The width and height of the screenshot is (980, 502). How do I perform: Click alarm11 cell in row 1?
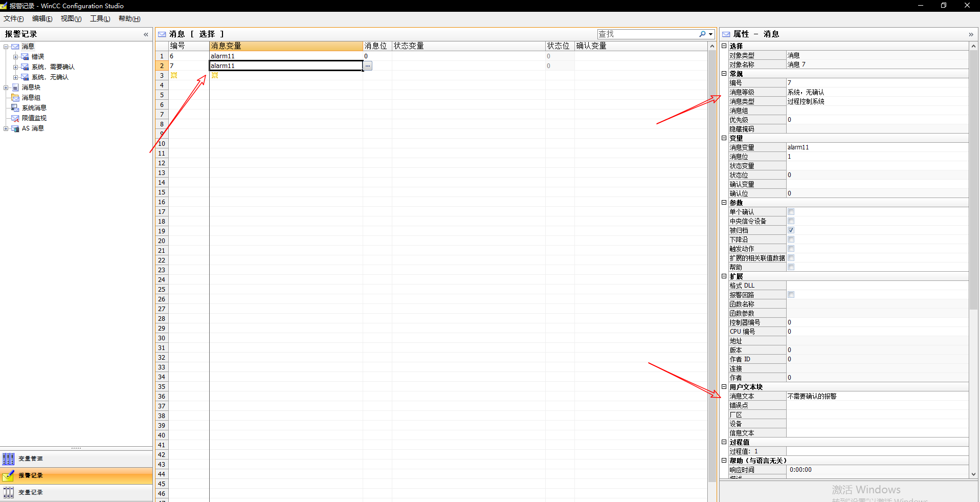click(286, 56)
